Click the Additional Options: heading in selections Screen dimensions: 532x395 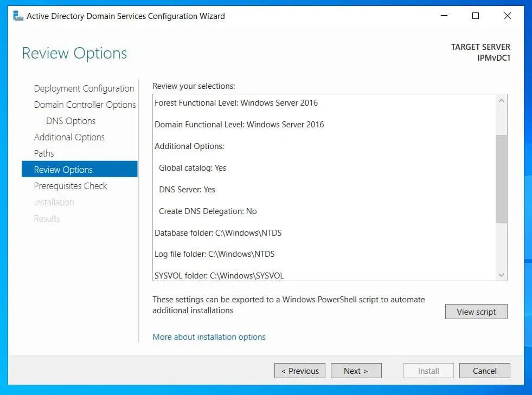[189, 146]
